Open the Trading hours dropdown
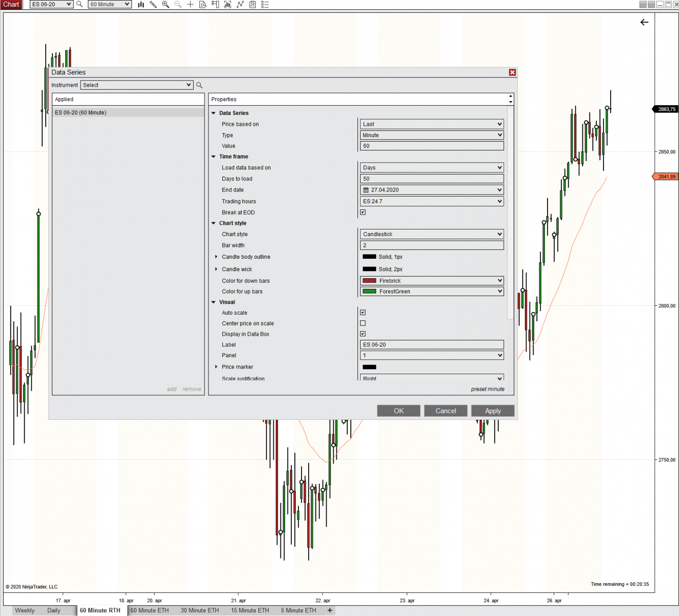679x616 pixels. pos(432,201)
